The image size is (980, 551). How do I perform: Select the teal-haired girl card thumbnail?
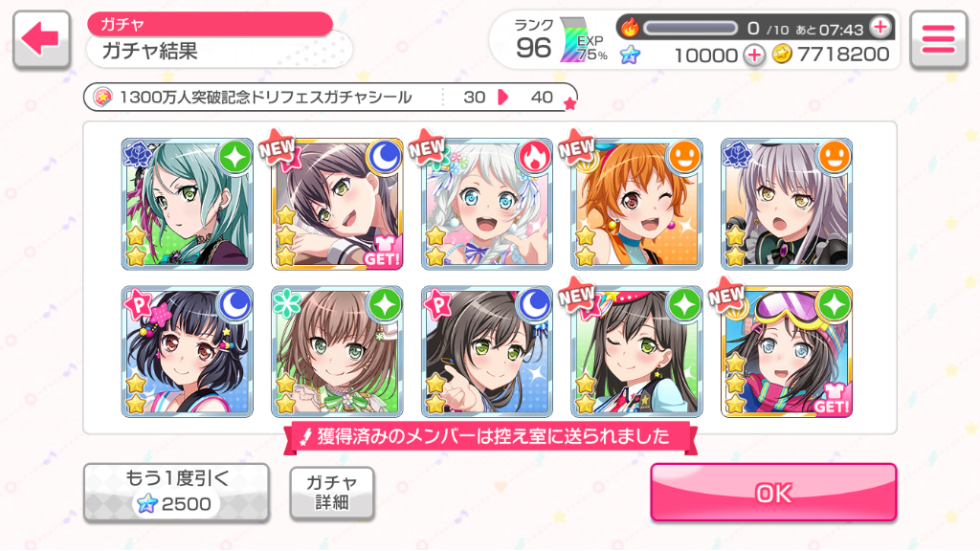click(x=188, y=205)
